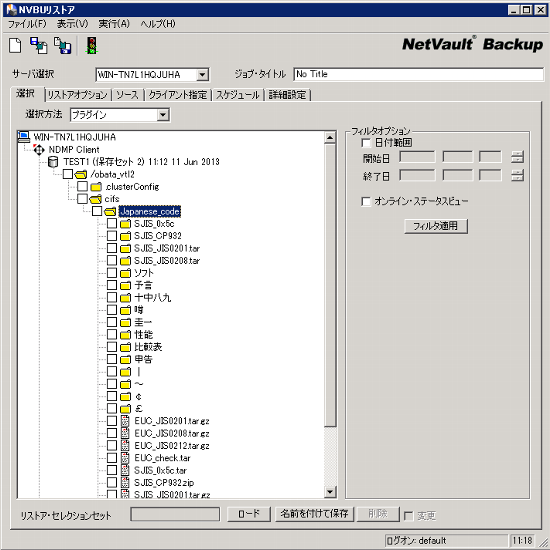
Task: Click the ジョブ・タイトル No Title field
Action: click(x=418, y=74)
